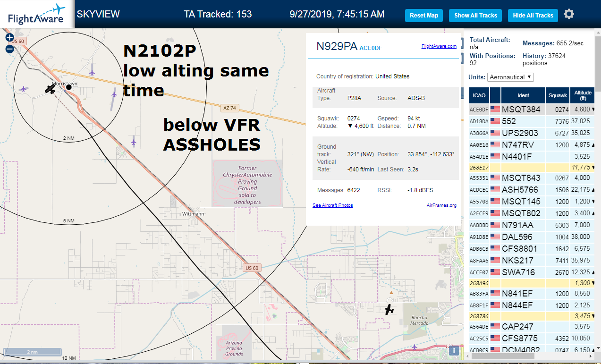Click the Morristown site marker dot
Screen dimensions: 601x364
pyautogui.click(x=69, y=87)
